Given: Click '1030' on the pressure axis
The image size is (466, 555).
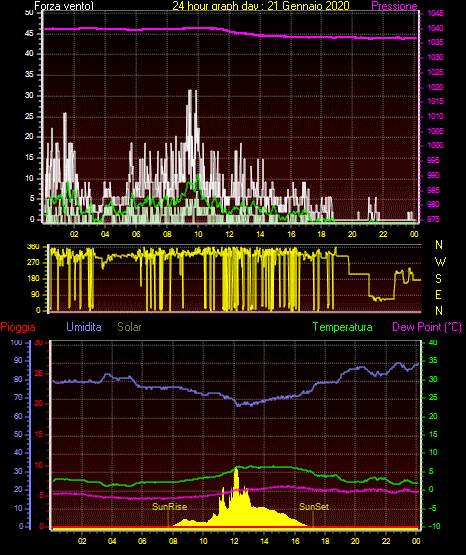Looking at the screenshot, I should pyautogui.click(x=435, y=57).
